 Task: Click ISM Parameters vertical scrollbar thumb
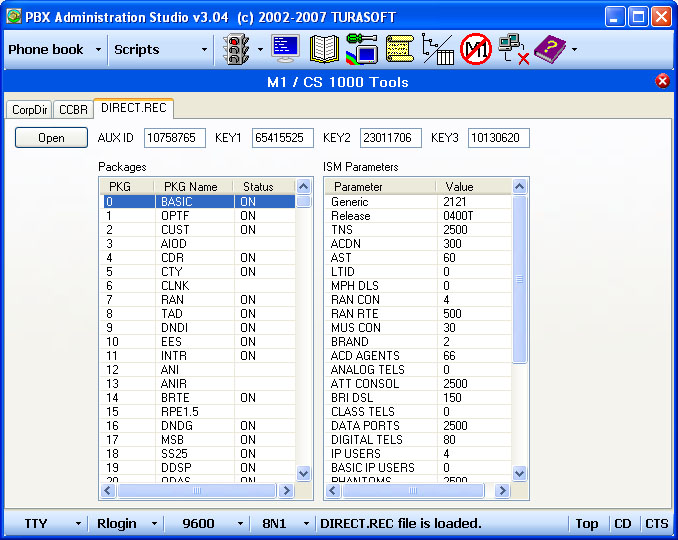click(519, 280)
